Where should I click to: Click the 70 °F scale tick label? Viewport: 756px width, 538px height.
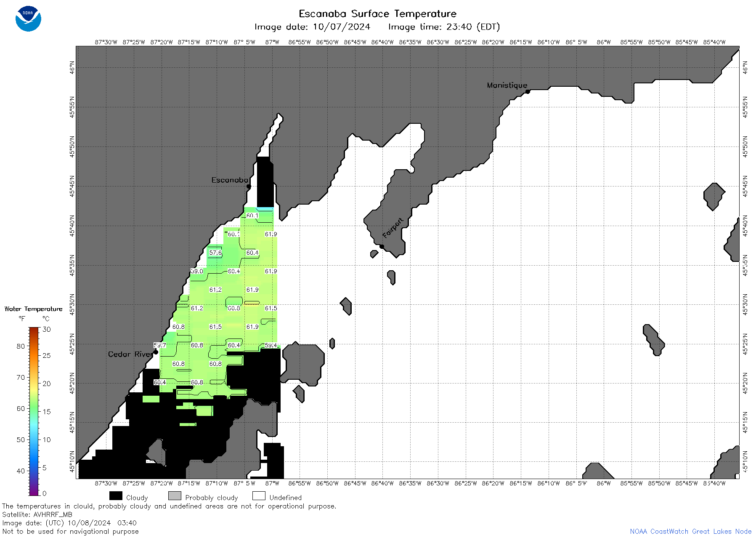pyautogui.click(x=21, y=377)
